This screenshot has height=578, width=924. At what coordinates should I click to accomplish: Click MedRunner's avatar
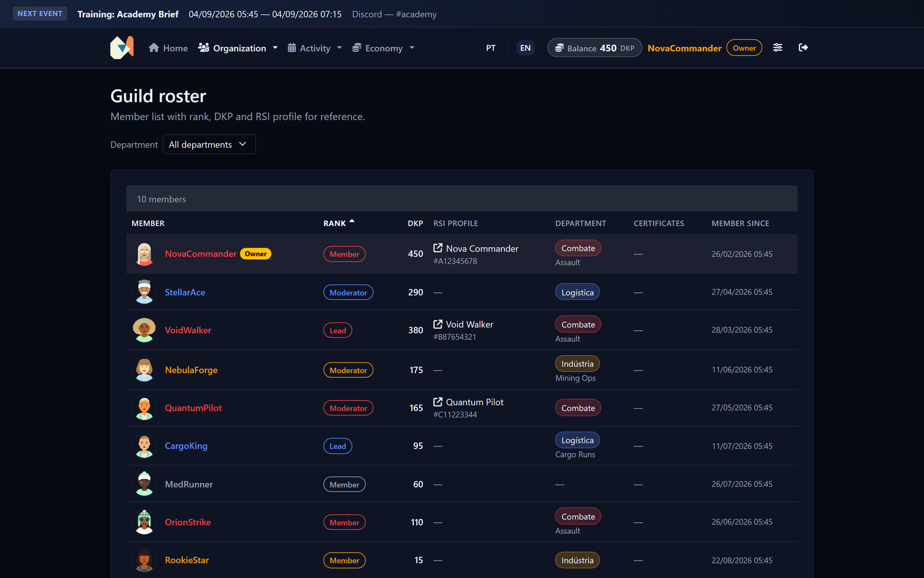(x=144, y=484)
